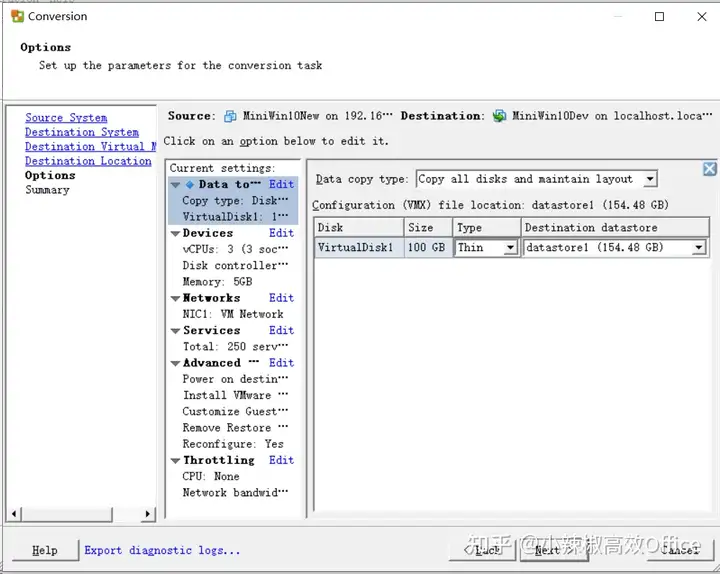Click the destination server icon

click(x=499, y=116)
